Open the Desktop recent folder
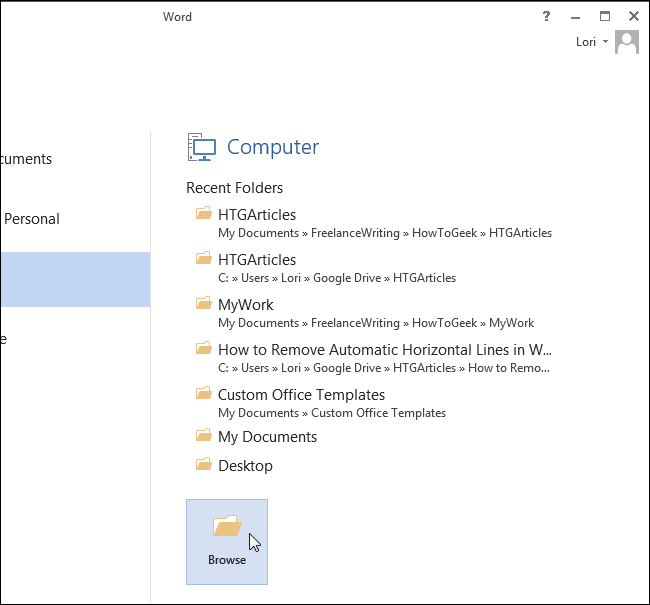Screen dimensions: 650x605 point(245,465)
